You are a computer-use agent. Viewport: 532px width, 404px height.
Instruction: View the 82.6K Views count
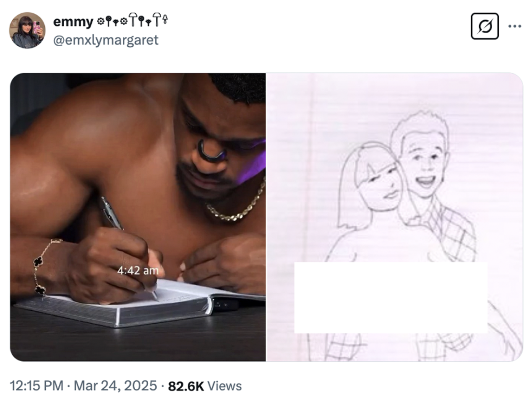[x=205, y=386]
